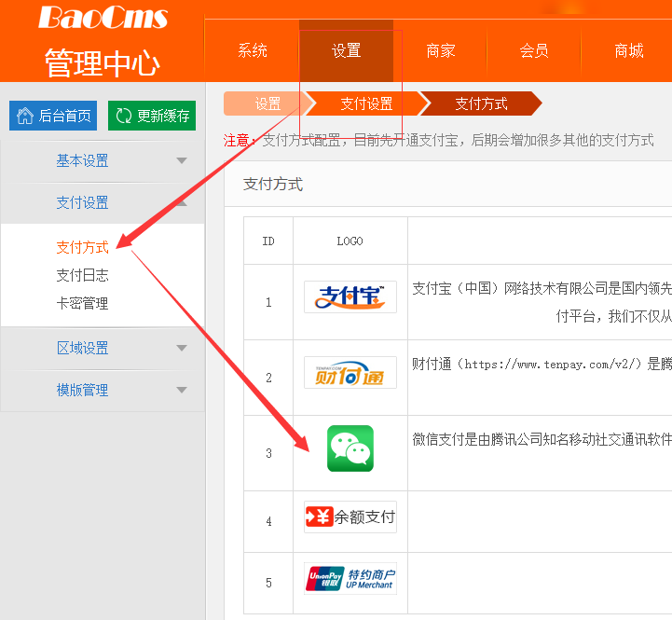Click the 管理中心 title
The image size is (672, 620).
[x=103, y=63]
